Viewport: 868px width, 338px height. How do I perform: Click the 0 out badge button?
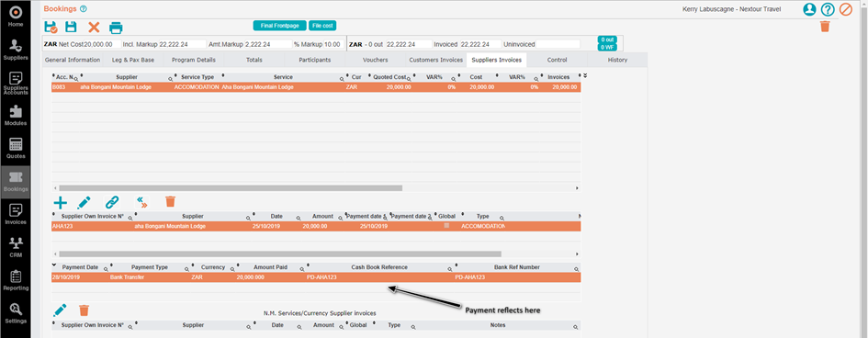coord(607,39)
